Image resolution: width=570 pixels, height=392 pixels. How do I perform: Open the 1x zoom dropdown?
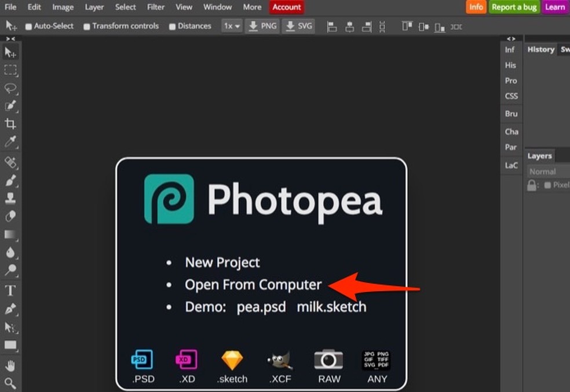pos(231,26)
